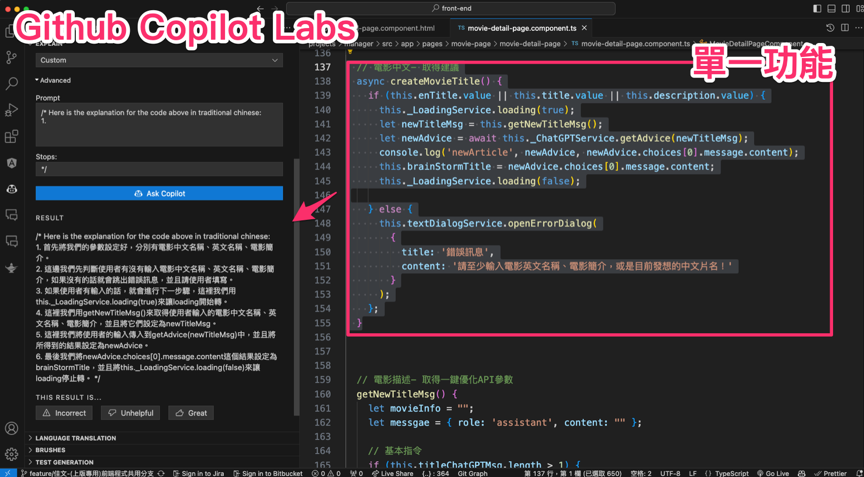Click line 137 column position indicator
The image size is (864, 477).
[573, 473]
